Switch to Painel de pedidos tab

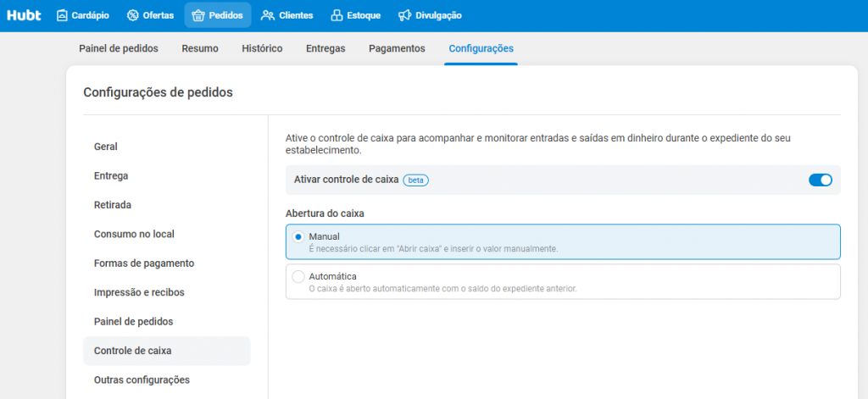(119, 48)
